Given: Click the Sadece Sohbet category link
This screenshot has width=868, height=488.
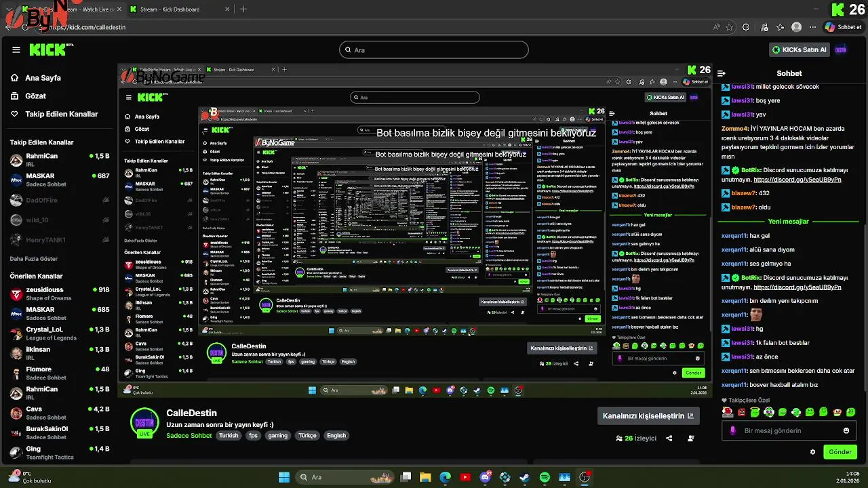Looking at the screenshot, I should [x=189, y=435].
